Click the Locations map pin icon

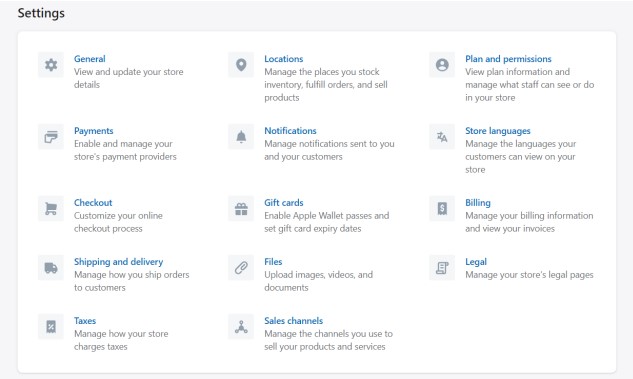coord(241,65)
